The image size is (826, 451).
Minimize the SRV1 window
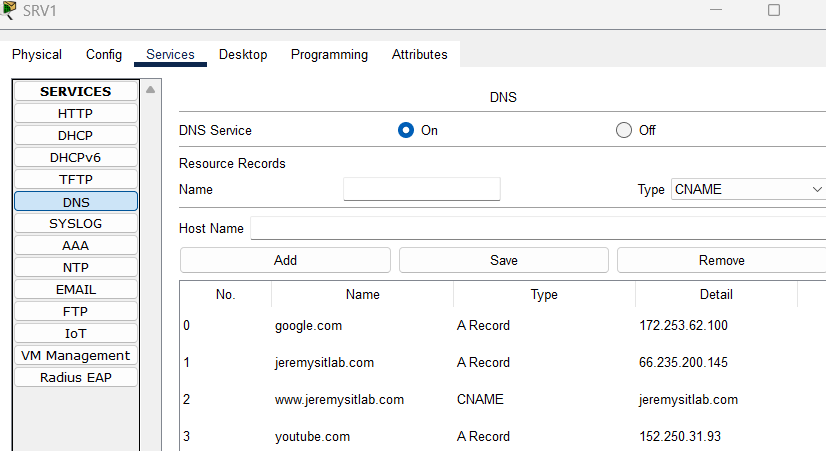click(x=714, y=10)
